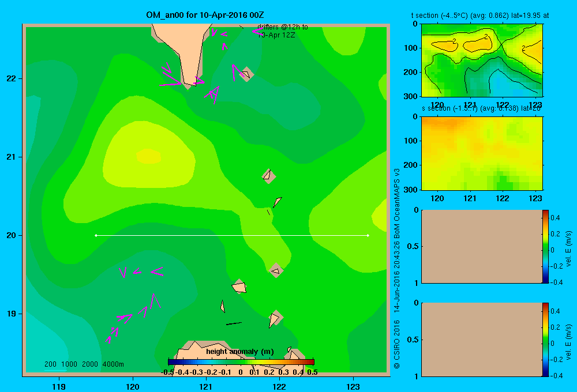The image size is (577, 392).
Task: Click the left endpoint of the white section line
Action: point(96,235)
